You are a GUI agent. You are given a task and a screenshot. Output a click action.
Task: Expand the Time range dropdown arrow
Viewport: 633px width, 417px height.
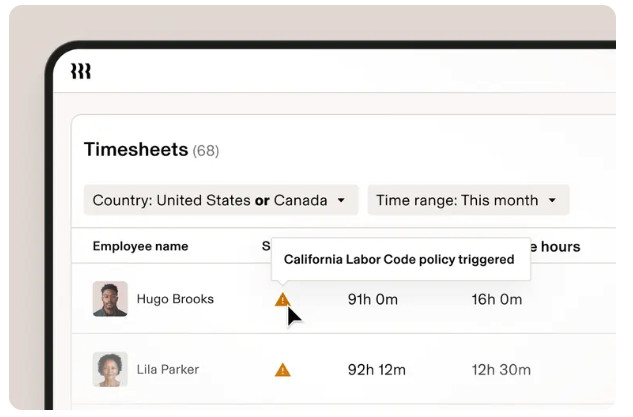pos(552,200)
